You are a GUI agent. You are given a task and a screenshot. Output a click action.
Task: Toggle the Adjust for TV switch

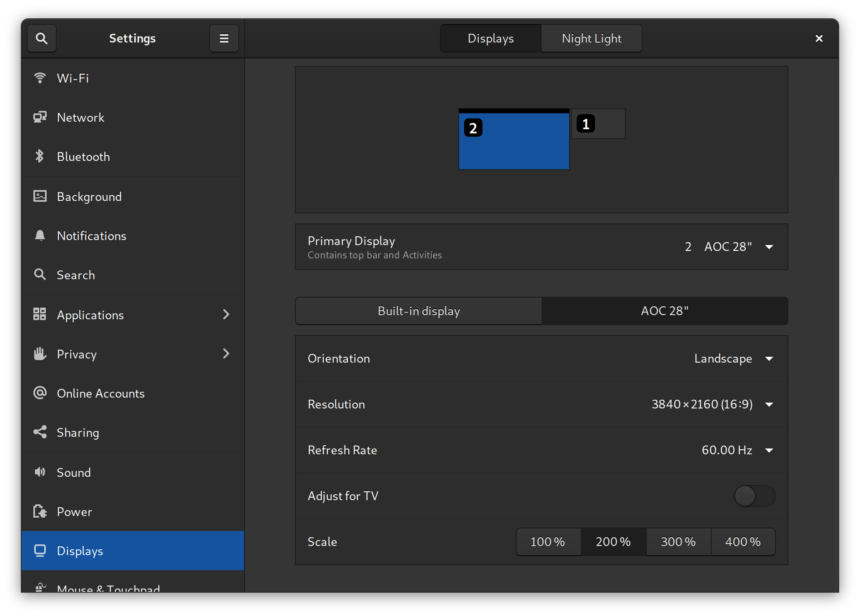753,496
